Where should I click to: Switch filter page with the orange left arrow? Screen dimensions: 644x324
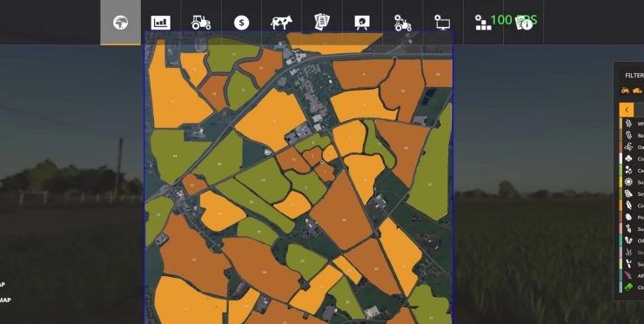point(627,110)
